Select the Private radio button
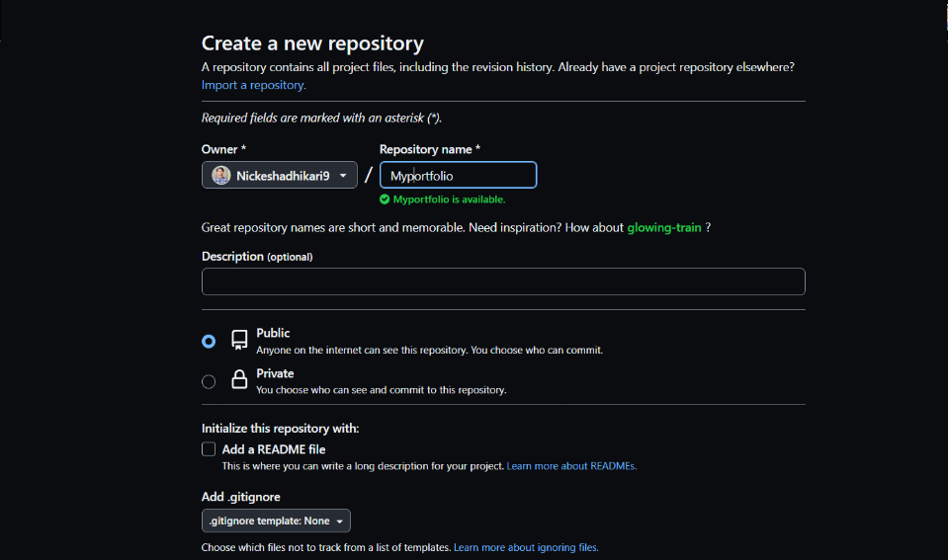Screen dimensions: 948x560 pyautogui.click(x=209, y=382)
